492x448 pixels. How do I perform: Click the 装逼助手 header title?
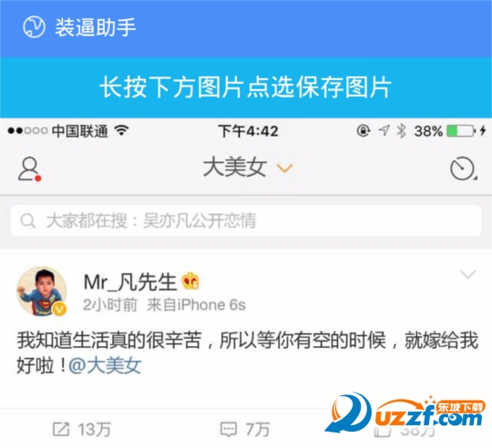(x=96, y=27)
